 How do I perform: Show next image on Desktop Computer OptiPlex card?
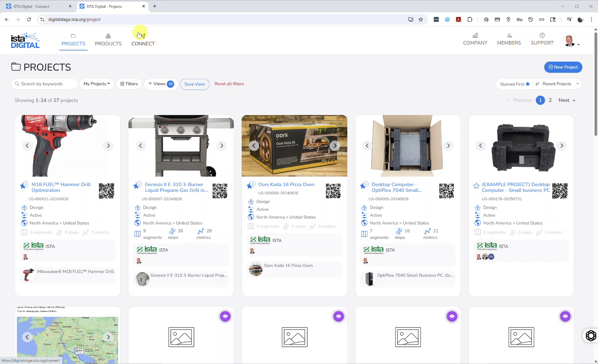(448, 146)
